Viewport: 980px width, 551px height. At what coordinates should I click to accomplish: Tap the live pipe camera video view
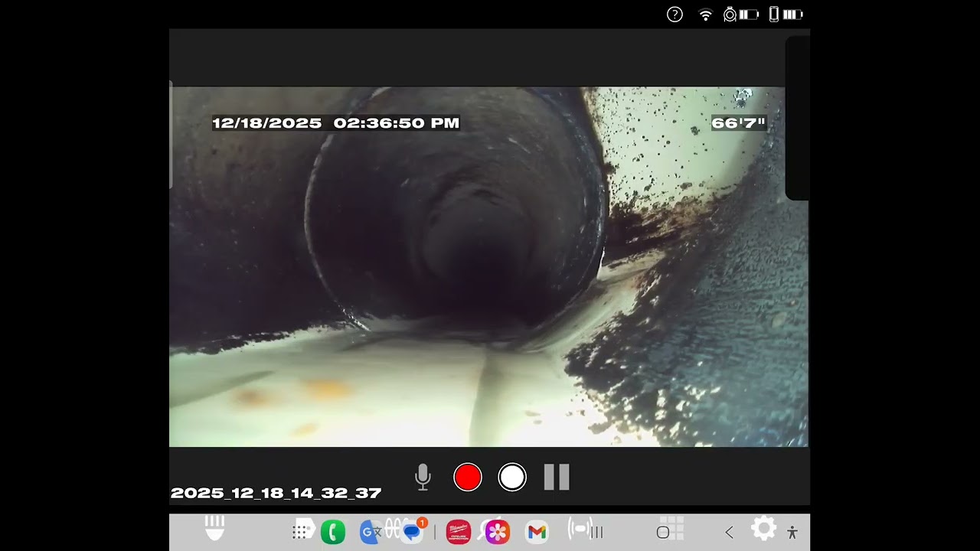pos(488,266)
